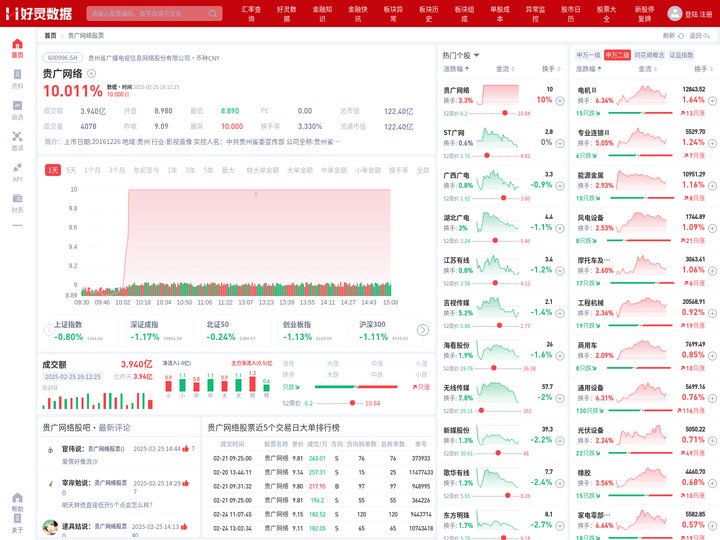
Task: Click the 注册 register link
Action: [706, 14]
